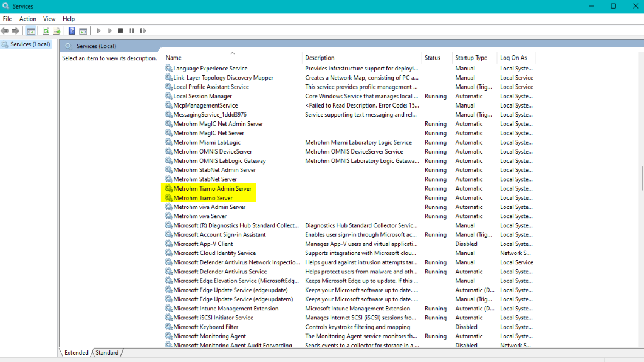Click the gear icon beside Local Session Manager
644x362 pixels.
(x=168, y=96)
